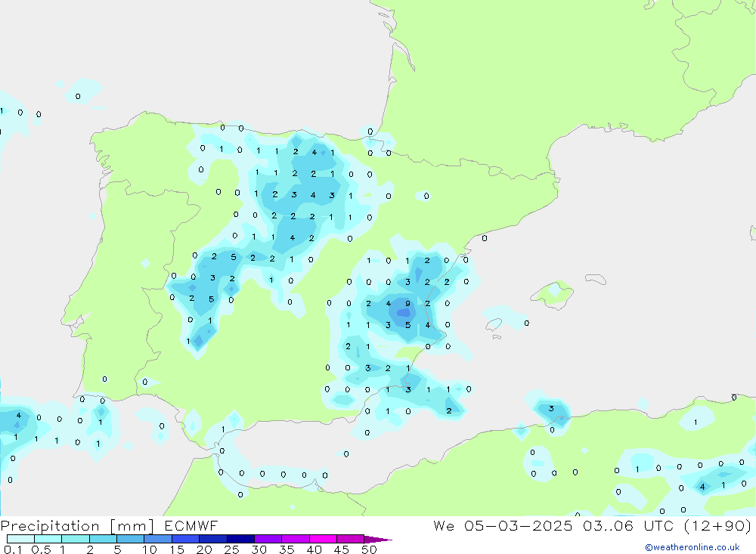Click the legend label "45"

(x=342, y=549)
